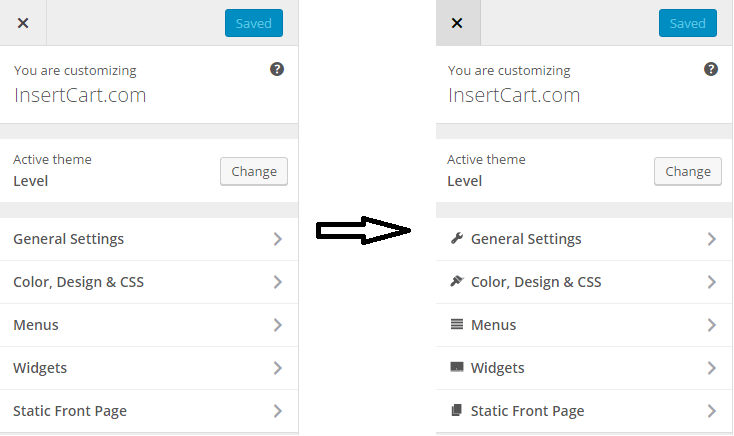Expand Color, Design & CSS chevron in the right panel
The image size is (734, 436).
point(712,282)
